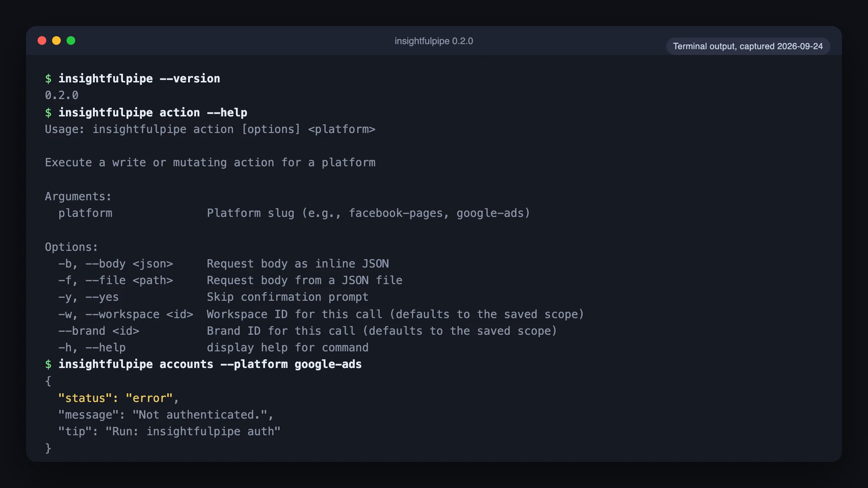Click 'display help for command' description

point(288,347)
